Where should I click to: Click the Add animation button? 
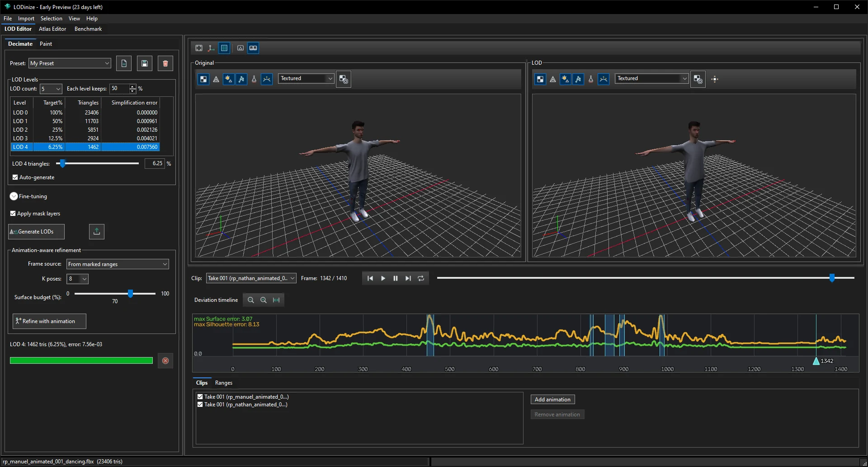552,400
